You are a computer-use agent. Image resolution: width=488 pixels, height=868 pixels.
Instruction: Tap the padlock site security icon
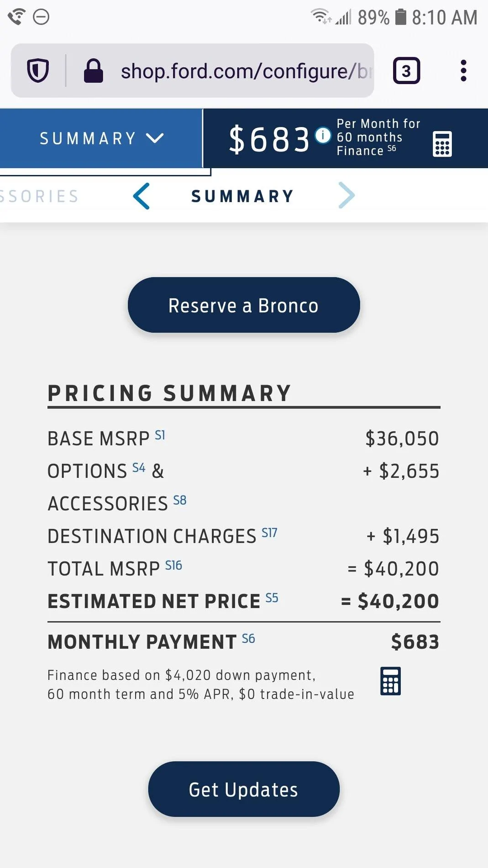click(x=93, y=71)
